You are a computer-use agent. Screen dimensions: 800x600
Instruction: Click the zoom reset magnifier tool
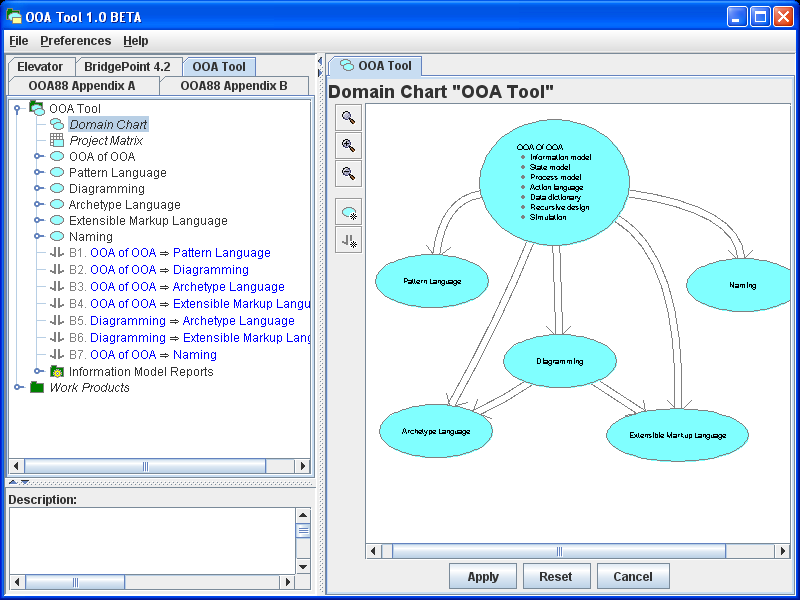click(x=348, y=118)
